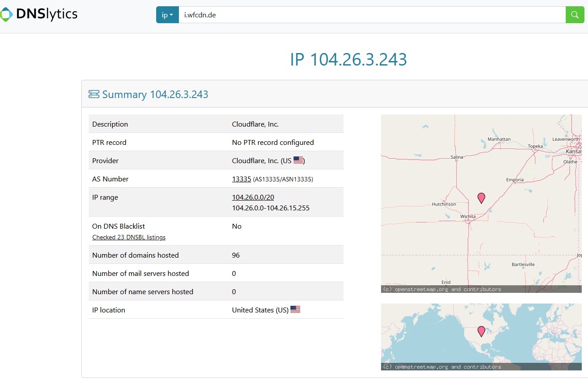Click the pink marker on the Kansas map
This screenshot has height=382, width=588.
coord(481,198)
